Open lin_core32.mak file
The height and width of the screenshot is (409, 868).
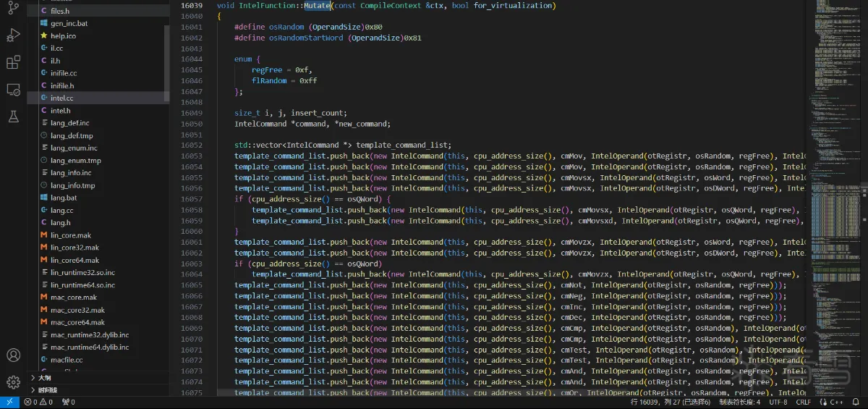click(98, 248)
